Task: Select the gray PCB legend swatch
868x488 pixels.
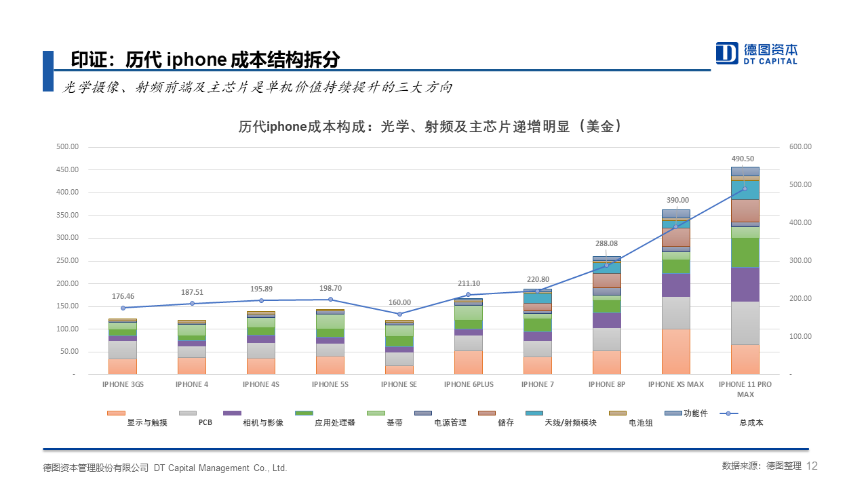Action: (188, 413)
